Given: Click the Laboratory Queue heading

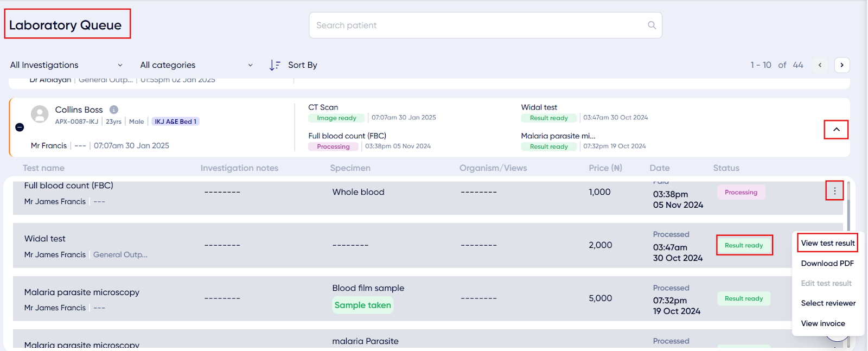Looking at the screenshot, I should tap(66, 25).
